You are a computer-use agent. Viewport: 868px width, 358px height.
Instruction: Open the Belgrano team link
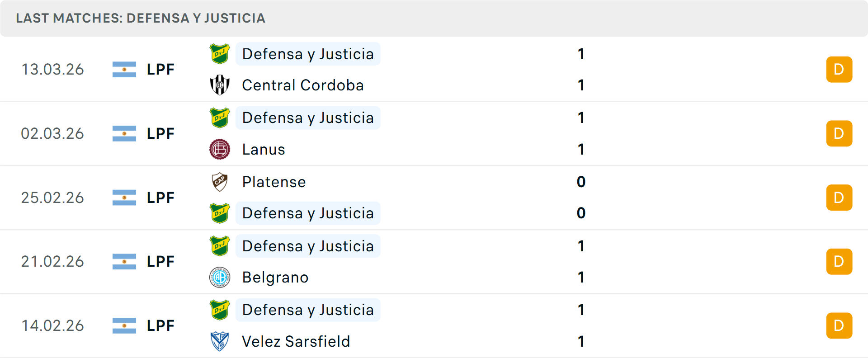click(x=275, y=277)
